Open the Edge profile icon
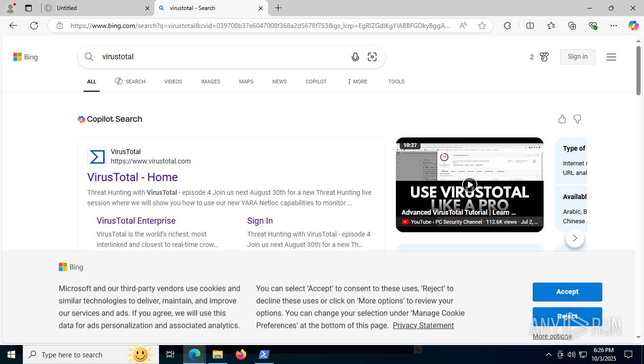Viewport: 644px width, 364px height. pyautogui.click(x=10, y=8)
